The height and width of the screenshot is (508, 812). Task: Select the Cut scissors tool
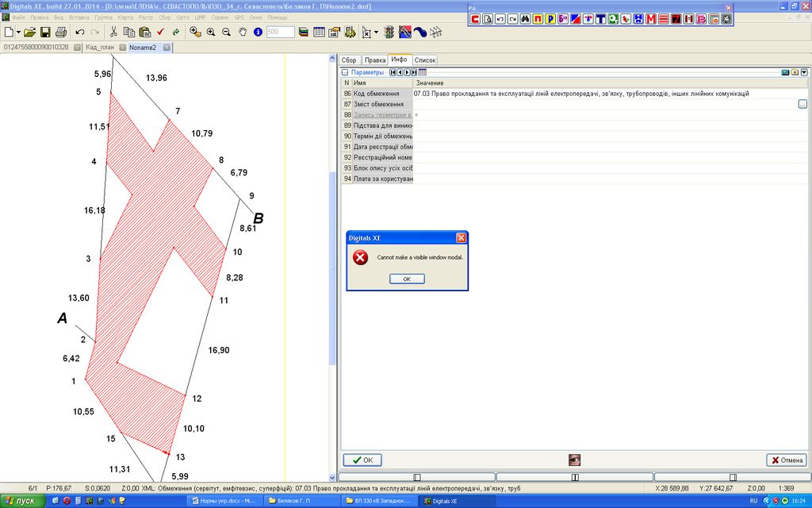click(113, 32)
